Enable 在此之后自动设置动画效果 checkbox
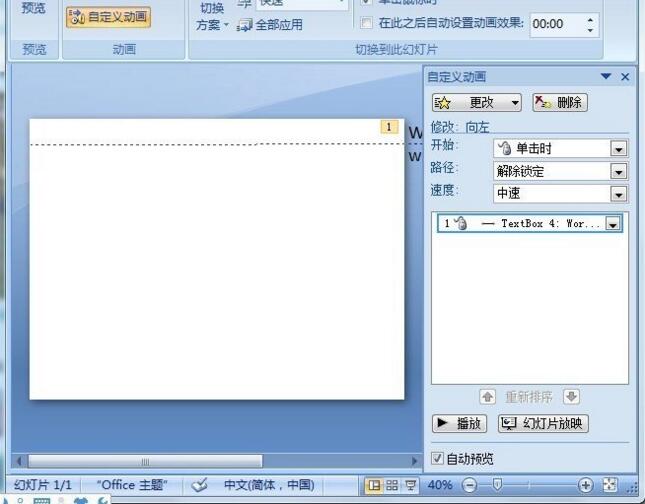Screen dimensions: 645x504 (x=366, y=23)
